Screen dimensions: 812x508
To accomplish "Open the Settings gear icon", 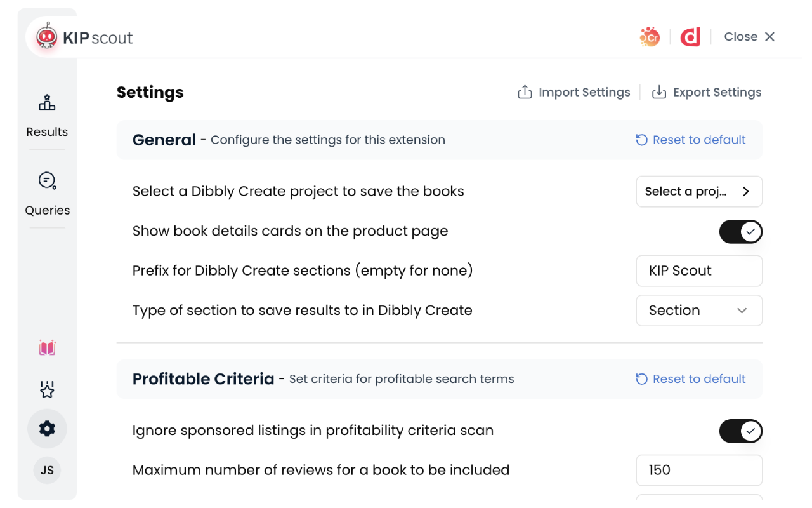I will (47, 429).
